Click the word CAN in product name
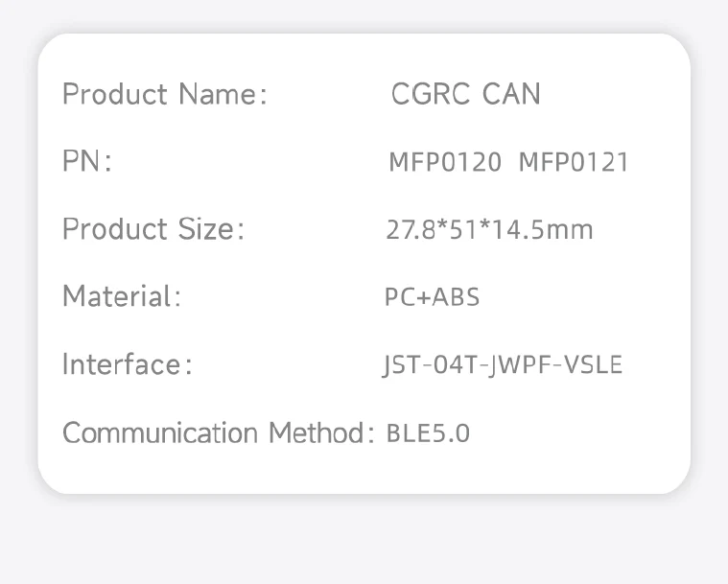The image size is (728, 584). tap(511, 94)
